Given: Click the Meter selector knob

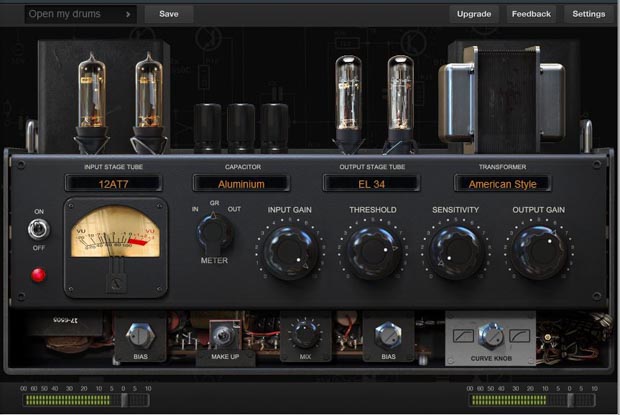Looking at the screenshot, I should click(213, 232).
